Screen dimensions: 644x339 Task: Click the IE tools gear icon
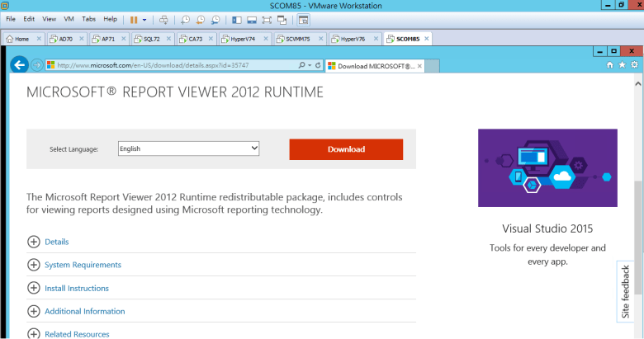632,64
